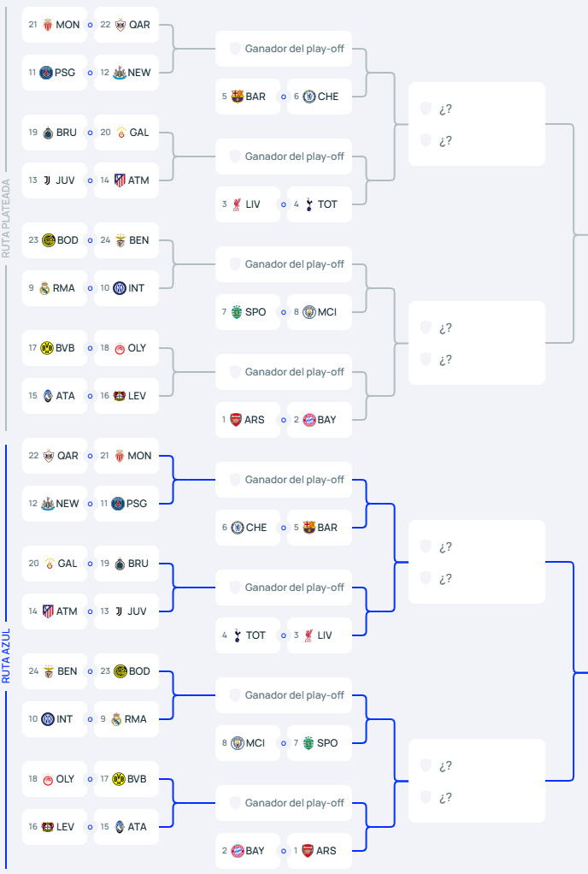The image size is (588, 874).
Task: Select the Inter Milan badge labeled INT
Action: point(116,288)
